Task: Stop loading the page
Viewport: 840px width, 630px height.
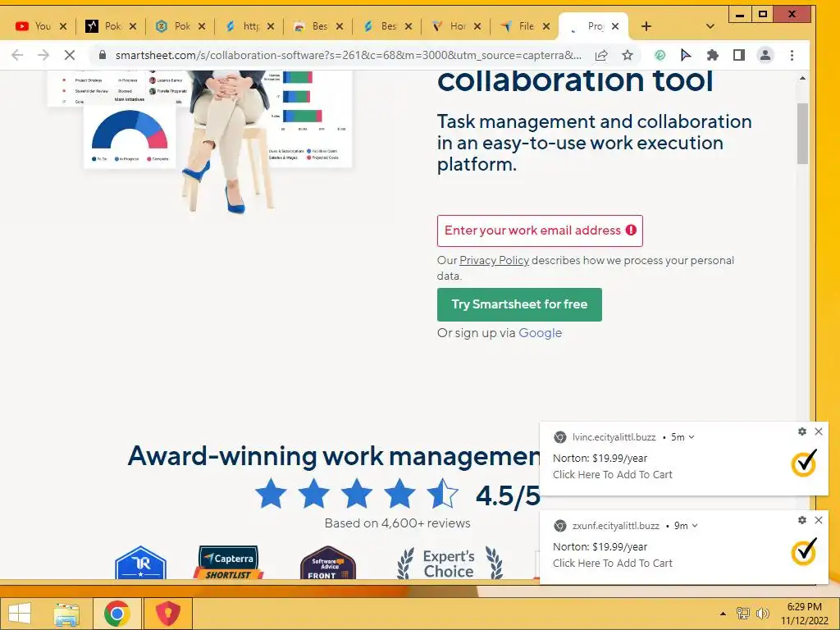Action: pyautogui.click(x=70, y=55)
